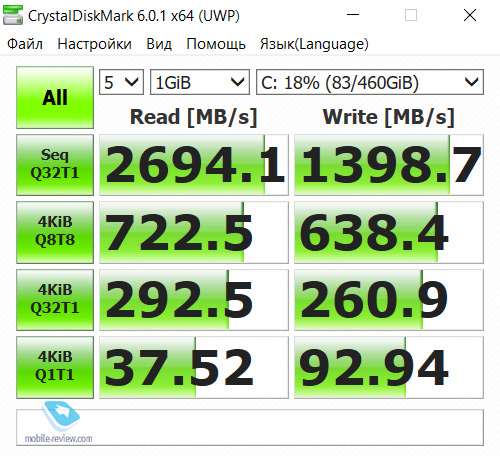
Task: Open the Язык(Language) menu
Action: coord(314,44)
